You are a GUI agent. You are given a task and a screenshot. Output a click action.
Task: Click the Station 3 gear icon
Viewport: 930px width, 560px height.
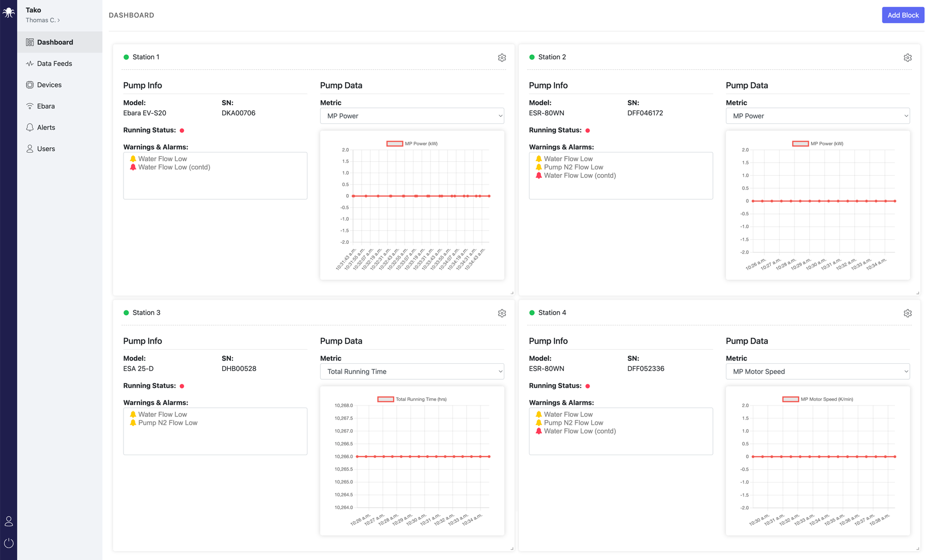502,314
